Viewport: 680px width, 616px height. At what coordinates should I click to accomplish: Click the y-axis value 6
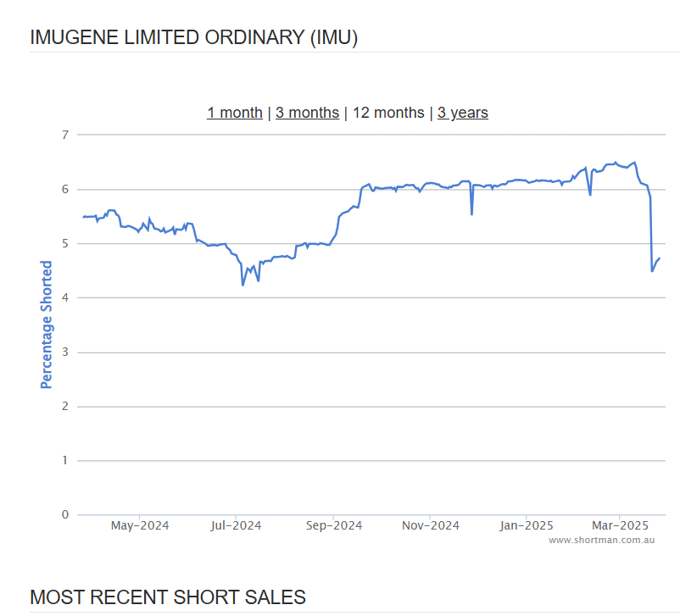(x=65, y=189)
